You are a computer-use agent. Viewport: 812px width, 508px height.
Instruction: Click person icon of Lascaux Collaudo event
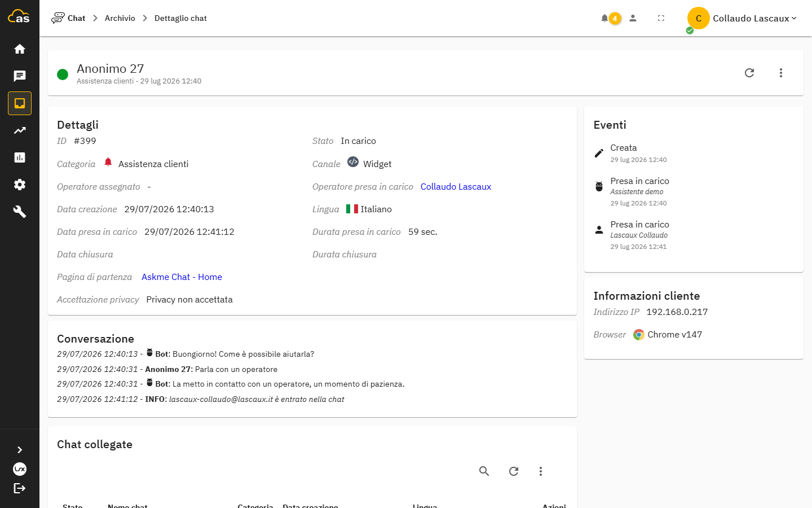point(599,230)
